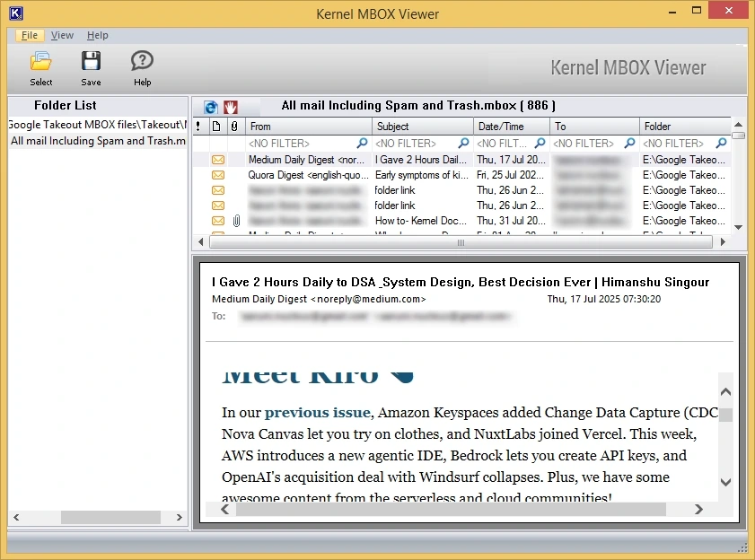Sort by the Subject column header

pos(423,127)
